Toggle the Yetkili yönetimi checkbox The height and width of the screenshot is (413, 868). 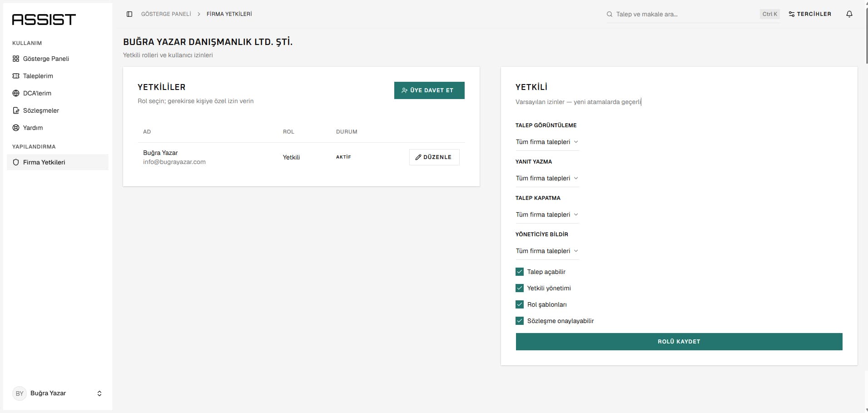click(x=520, y=288)
